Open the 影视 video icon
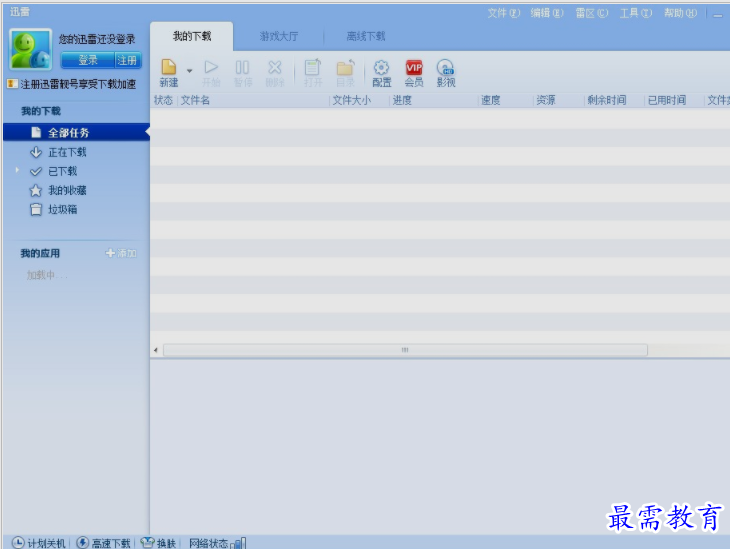The height and width of the screenshot is (549, 730). click(x=446, y=73)
